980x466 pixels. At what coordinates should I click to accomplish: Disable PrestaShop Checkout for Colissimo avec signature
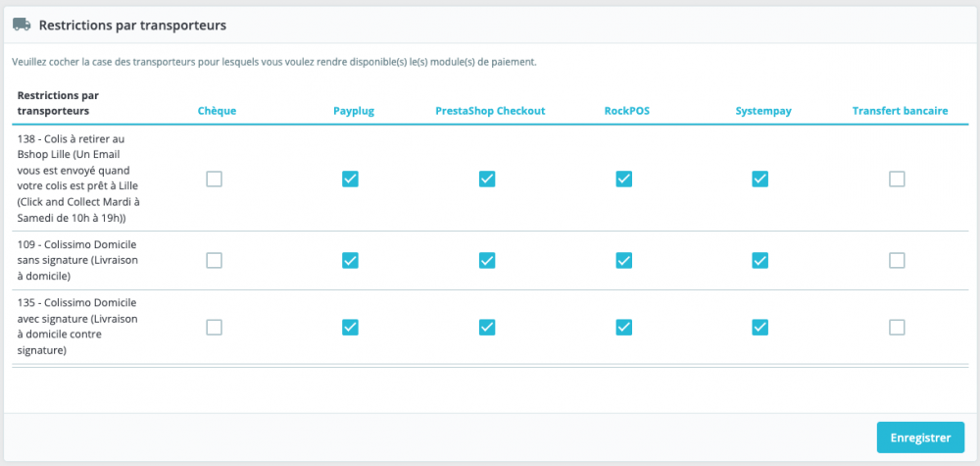click(x=487, y=328)
